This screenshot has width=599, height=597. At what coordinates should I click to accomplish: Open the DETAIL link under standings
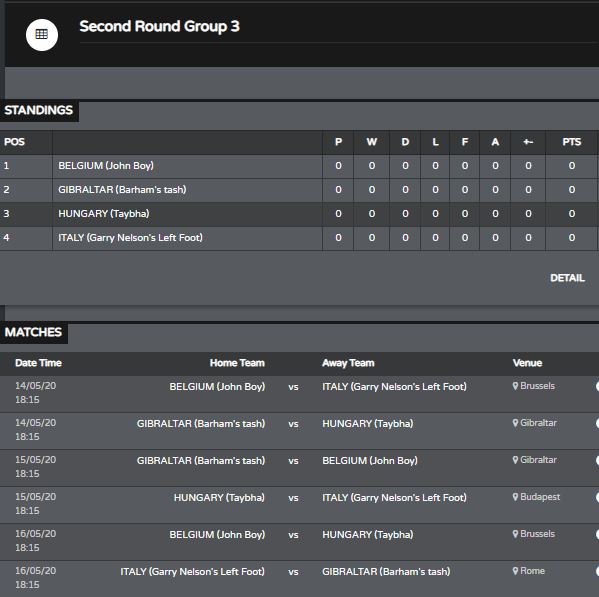[x=567, y=278]
